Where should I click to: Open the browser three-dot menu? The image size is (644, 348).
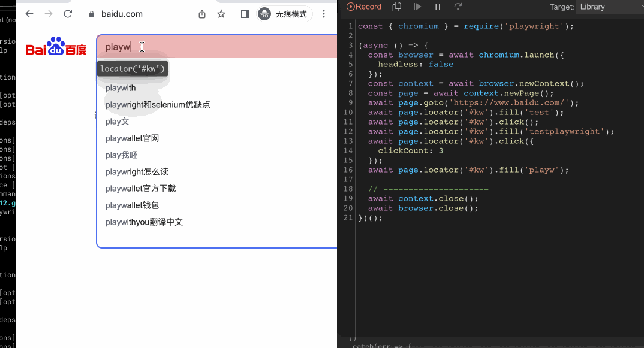point(324,14)
